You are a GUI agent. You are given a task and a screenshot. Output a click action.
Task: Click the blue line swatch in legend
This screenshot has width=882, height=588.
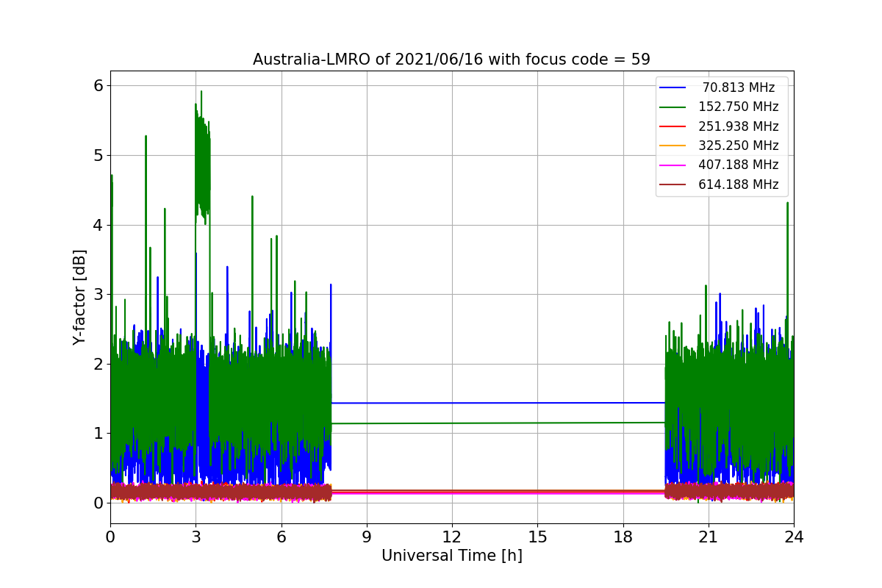pos(673,87)
